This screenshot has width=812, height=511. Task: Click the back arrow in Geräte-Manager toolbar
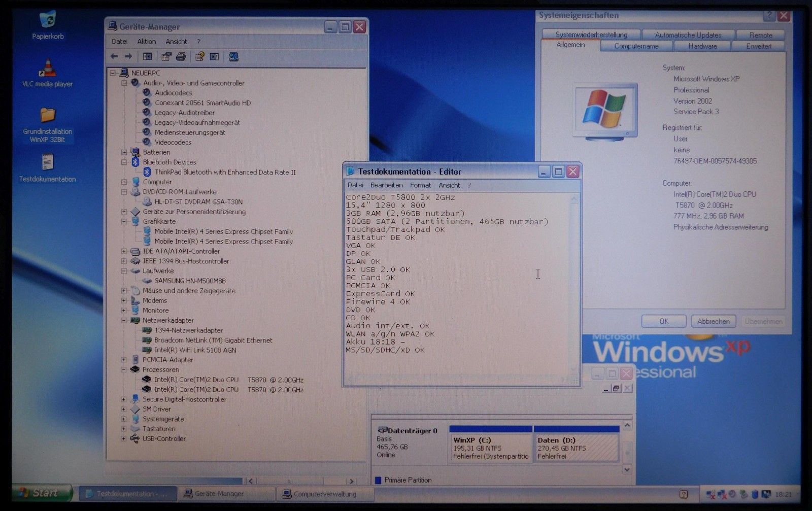[114, 57]
